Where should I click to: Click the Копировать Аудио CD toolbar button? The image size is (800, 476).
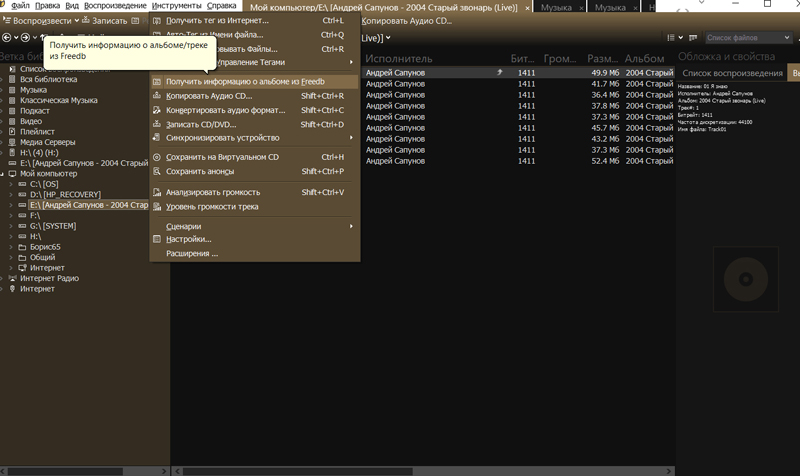[407, 21]
